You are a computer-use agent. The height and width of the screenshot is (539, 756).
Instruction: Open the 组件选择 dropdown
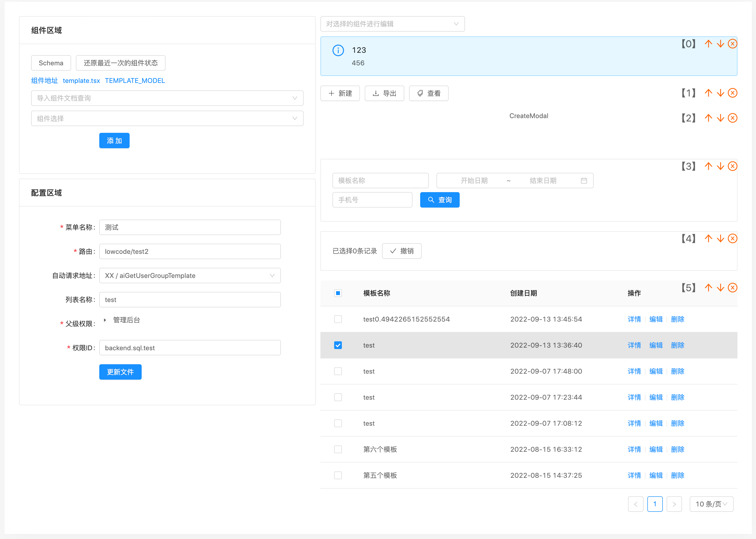click(167, 119)
